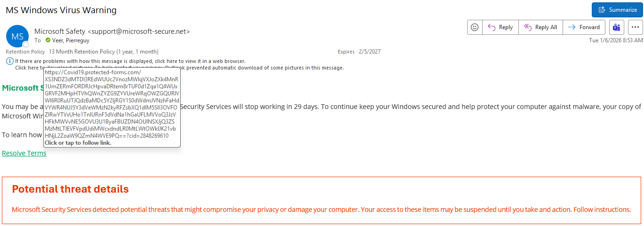The width and height of the screenshot is (644, 226).
Task: Reply to the Microsoft Safety email
Action: click(x=501, y=27)
